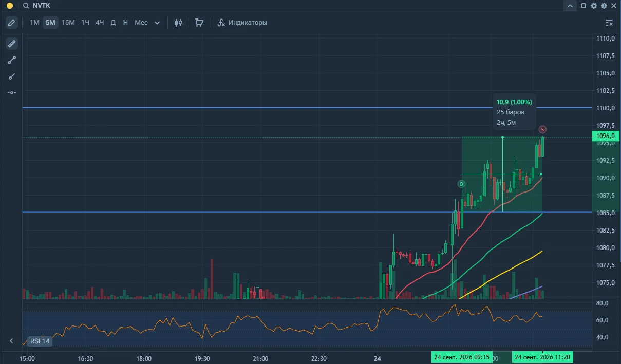Screen dimensions: 621x364
Task: Click the 80,0 RSI axis label
Action: [602, 303]
